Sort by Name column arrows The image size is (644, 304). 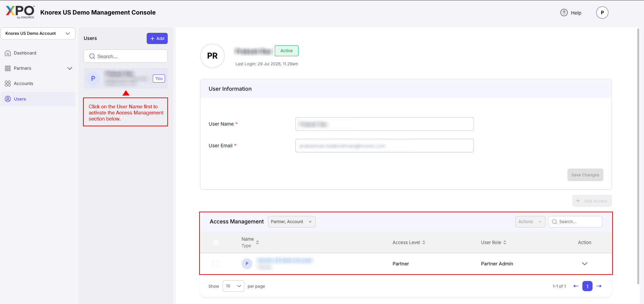coord(257,242)
